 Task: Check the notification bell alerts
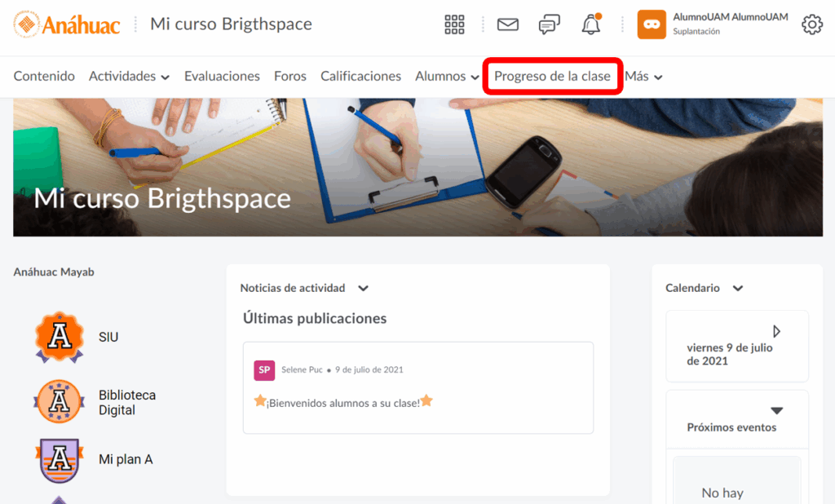coord(591,24)
